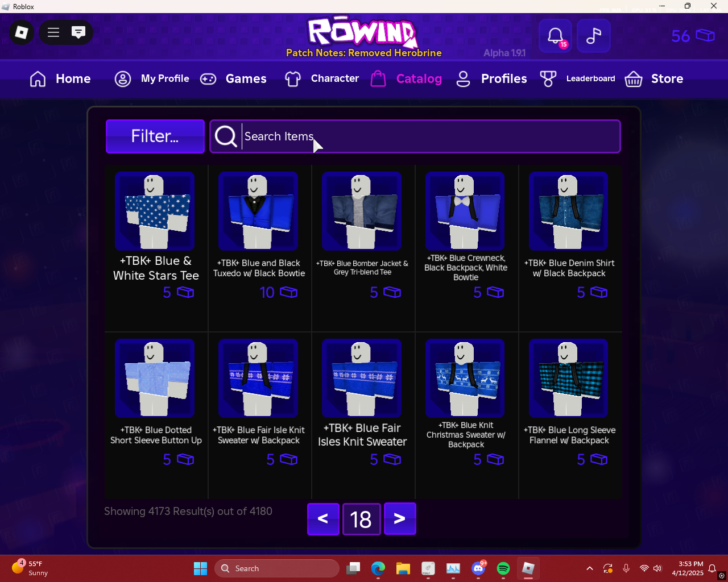Go to the previous catalog page

click(323, 519)
